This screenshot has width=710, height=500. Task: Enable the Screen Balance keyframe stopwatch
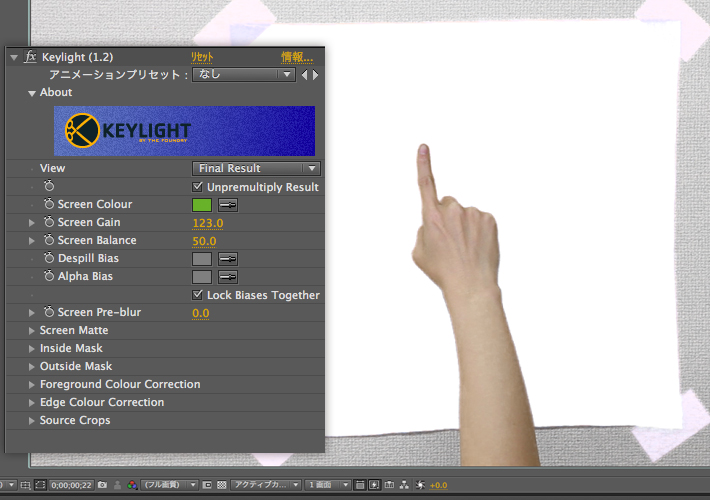[x=48, y=241]
